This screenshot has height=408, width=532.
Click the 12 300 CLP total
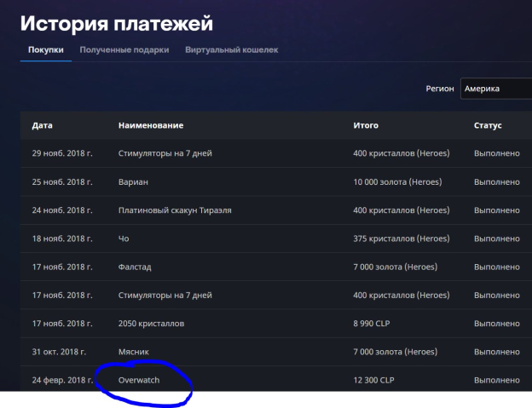373,380
